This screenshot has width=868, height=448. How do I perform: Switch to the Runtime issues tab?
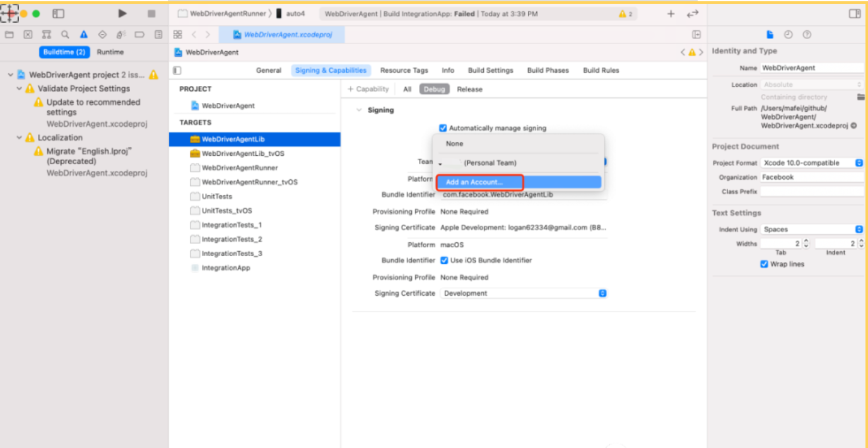(109, 52)
